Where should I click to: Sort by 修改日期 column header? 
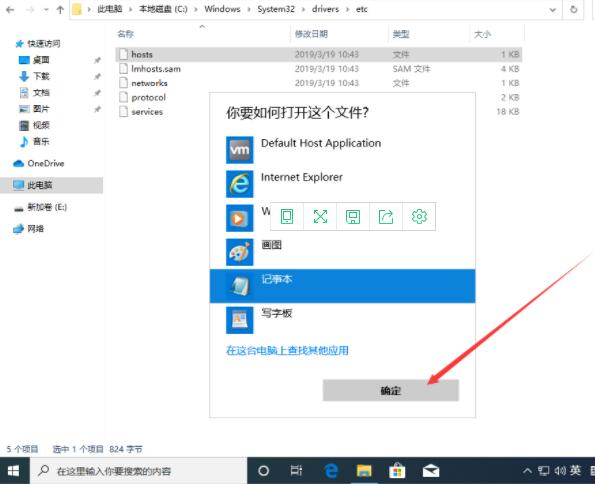311,34
